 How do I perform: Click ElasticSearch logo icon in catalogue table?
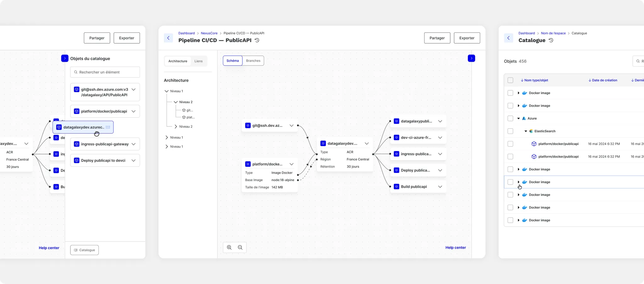(x=531, y=131)
